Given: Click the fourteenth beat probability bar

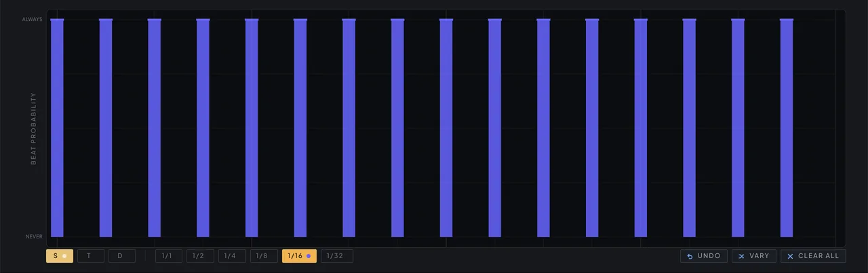Looking at the screenshot, I should [x=690, y=128].
